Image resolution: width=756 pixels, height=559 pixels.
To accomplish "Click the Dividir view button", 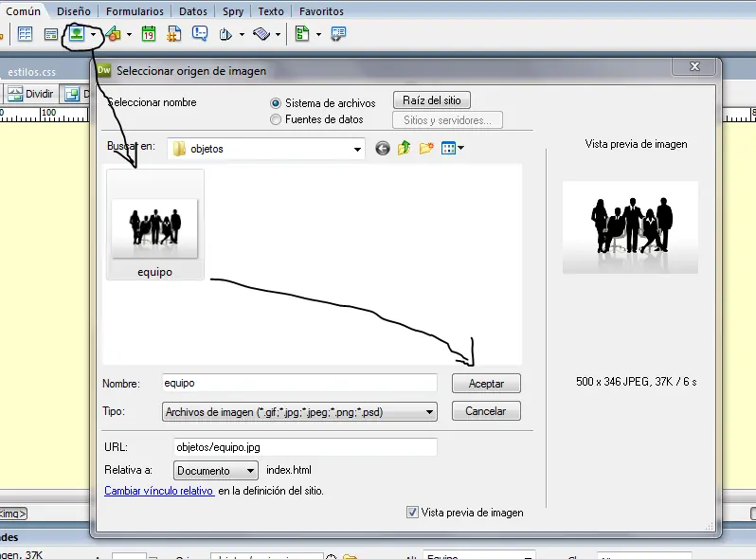I will pyautogui.click(x=30, y=94).
